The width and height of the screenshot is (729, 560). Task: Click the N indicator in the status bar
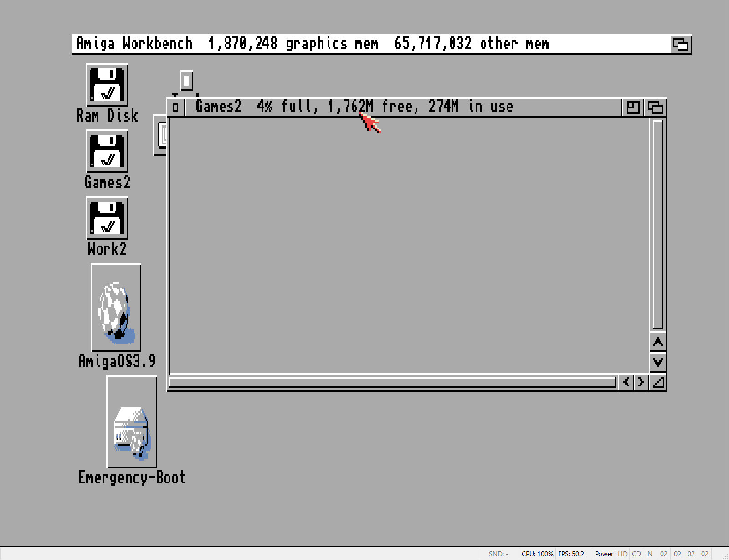click(x=650, y=554)
